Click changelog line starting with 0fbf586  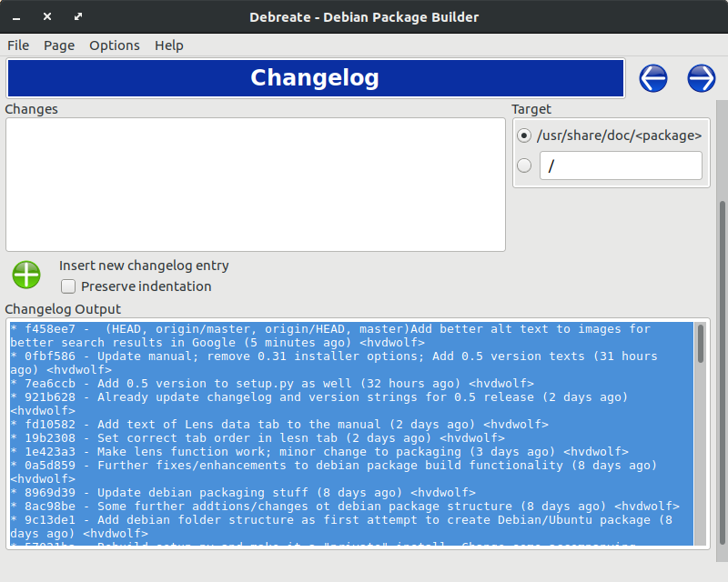pos(334,363)
